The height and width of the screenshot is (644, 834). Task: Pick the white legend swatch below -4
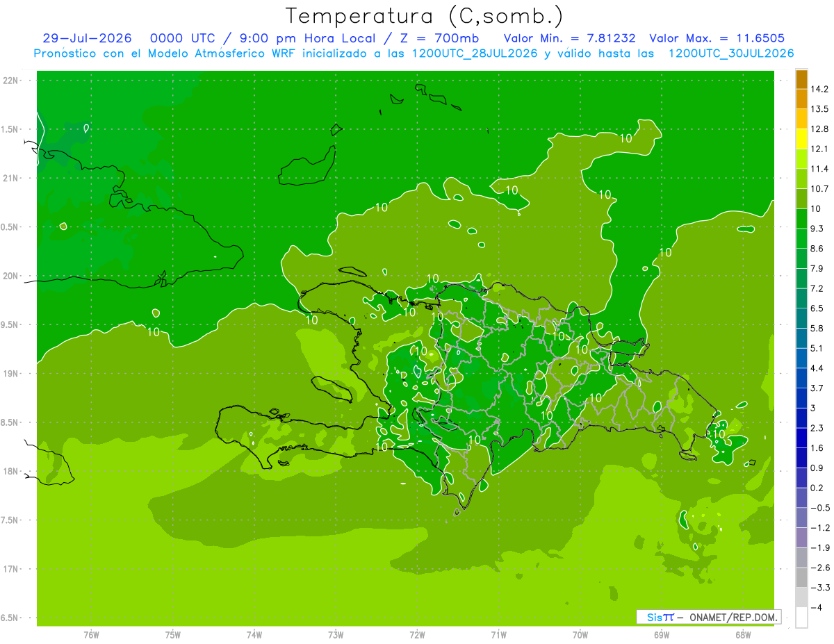tap(801, 617)
